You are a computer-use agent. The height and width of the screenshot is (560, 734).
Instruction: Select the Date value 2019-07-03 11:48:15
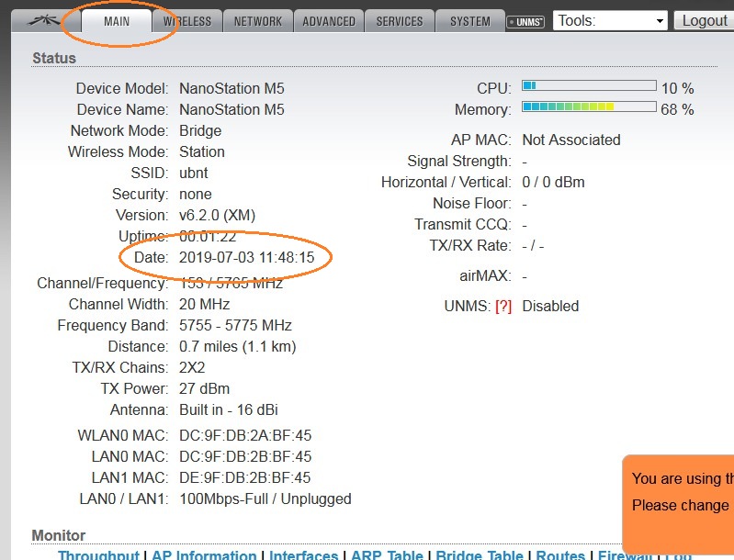[247, 257]
